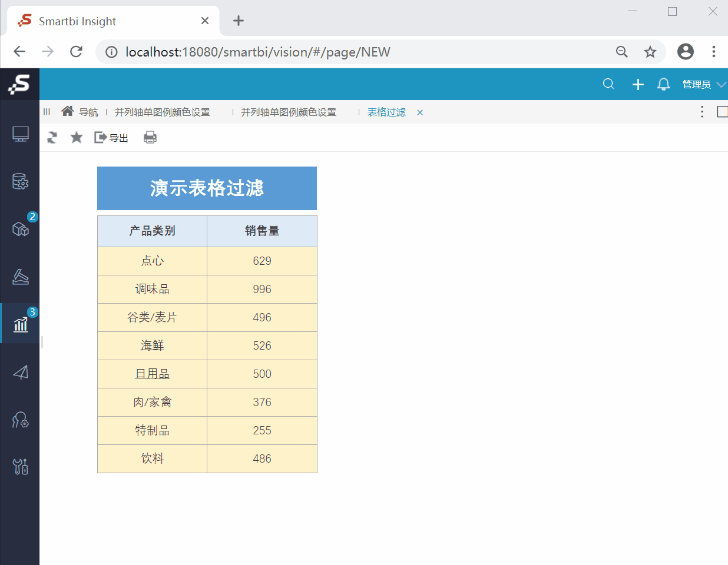The width and height of the screenshot is (728, 565).
Task: Select the 谷类/麦片 cell
Action: [x=153, y=317]
